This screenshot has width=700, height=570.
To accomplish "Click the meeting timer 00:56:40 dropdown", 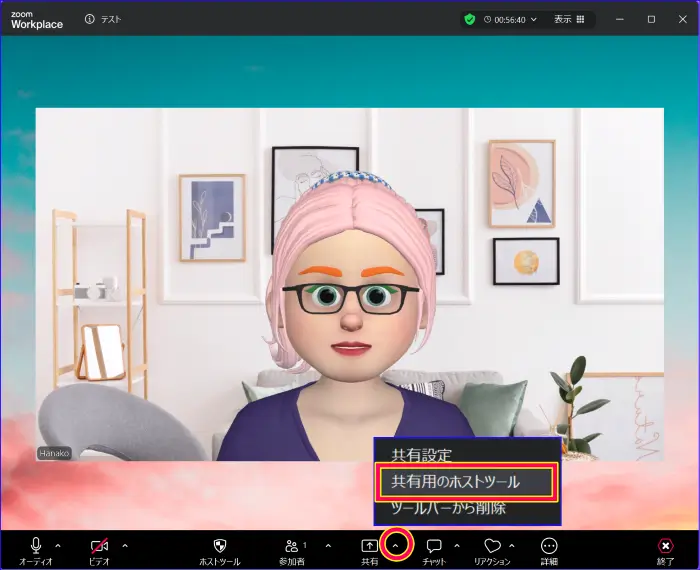I will coord(510,19).
